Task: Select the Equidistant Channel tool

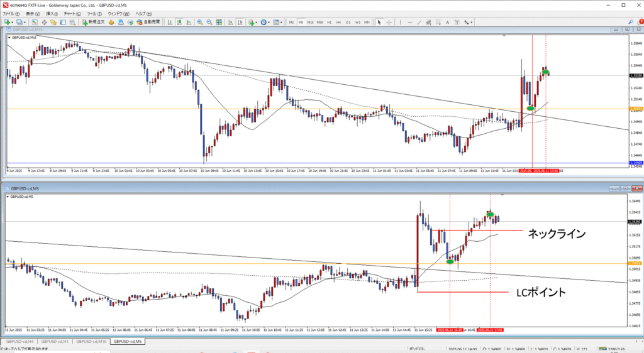Action: [x=428, y=22]
